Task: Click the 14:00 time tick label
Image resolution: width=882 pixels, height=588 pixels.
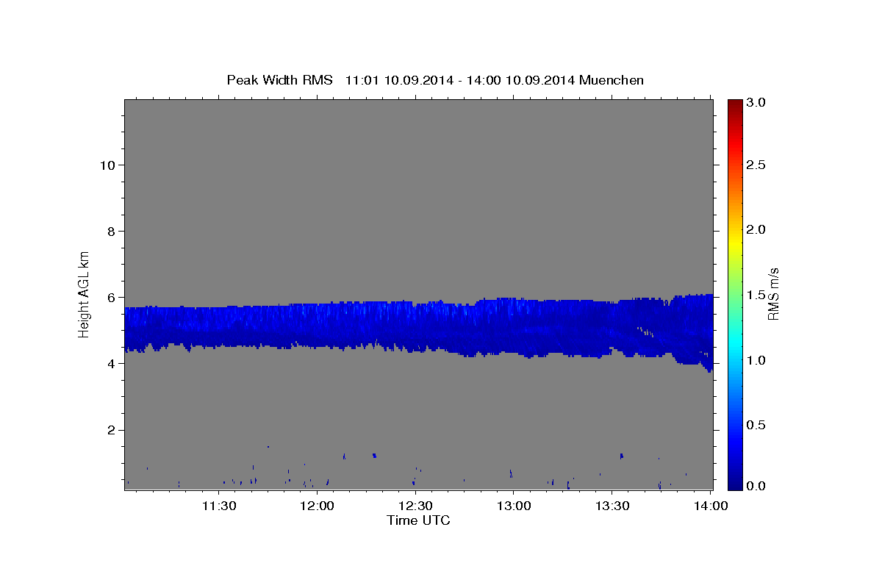Action: pos(711,506)
